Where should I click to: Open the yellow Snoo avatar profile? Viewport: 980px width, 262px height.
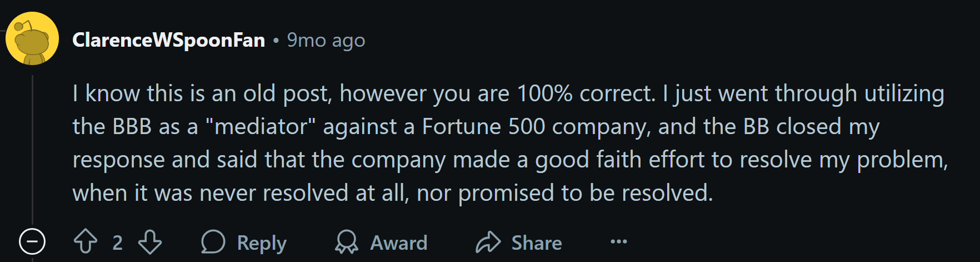click(32, 38)
